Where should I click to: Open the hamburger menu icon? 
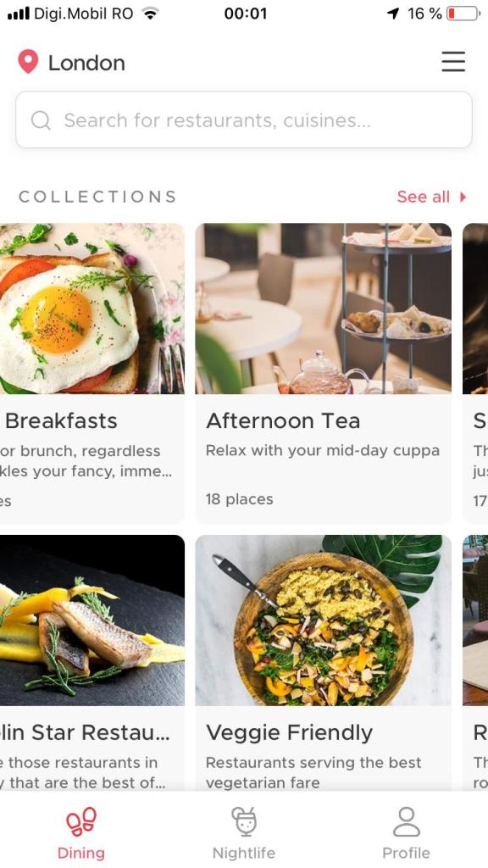453,61
